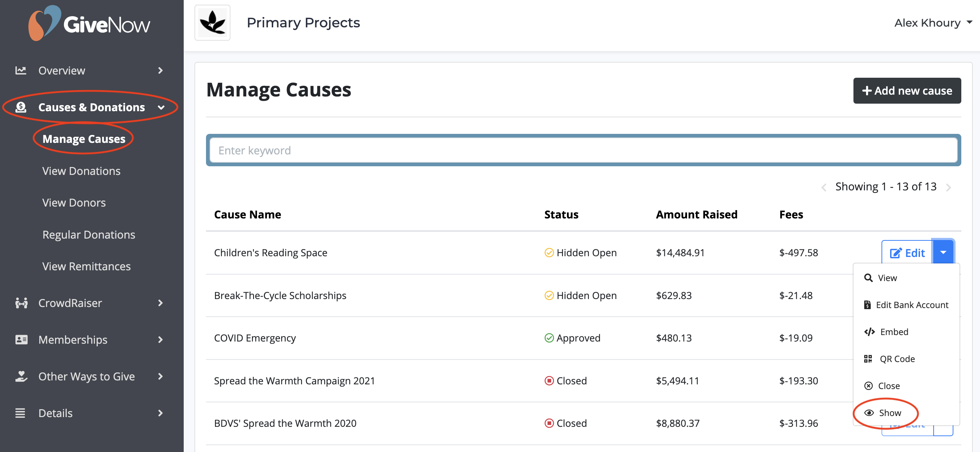Click the $-313.96 fees value
This screenshot has height=452, width=980.
click(798, 424)
